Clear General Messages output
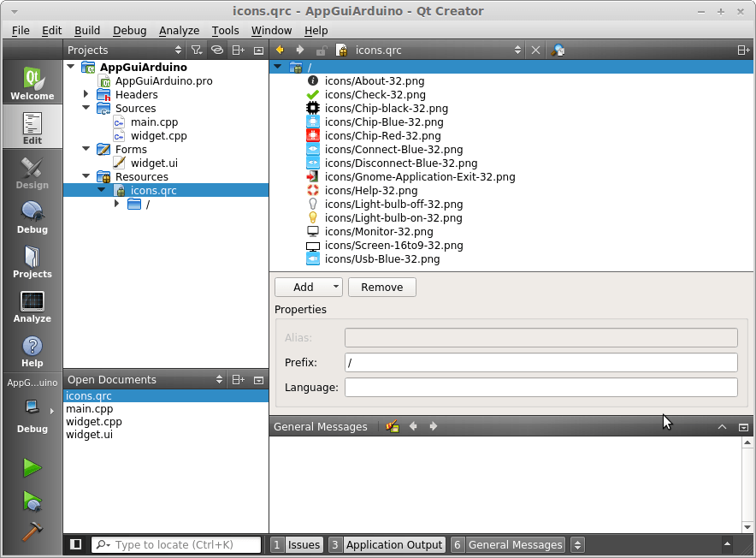 [x=392, y=426]
